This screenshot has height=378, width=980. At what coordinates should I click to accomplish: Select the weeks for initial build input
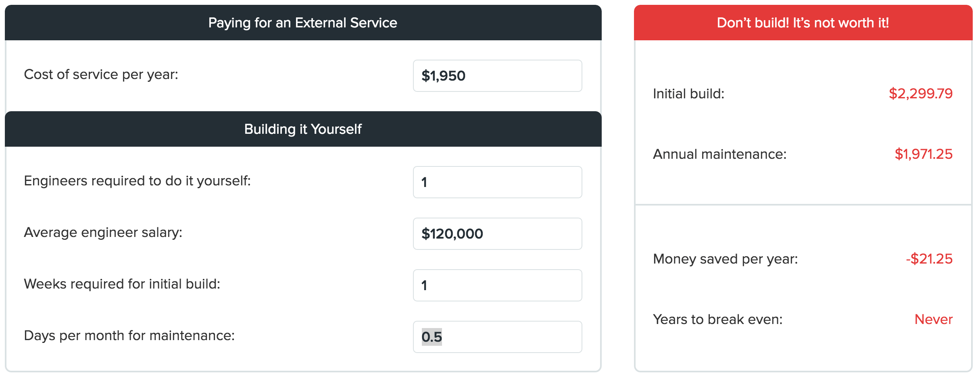pyautogui.click(x=497, y=285)
